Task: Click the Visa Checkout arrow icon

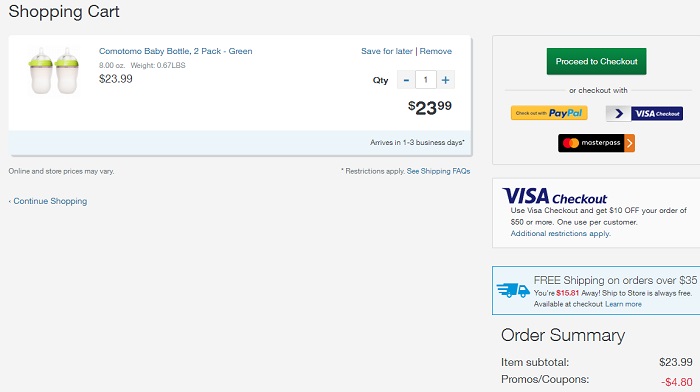Action: [x=618, y=113]
